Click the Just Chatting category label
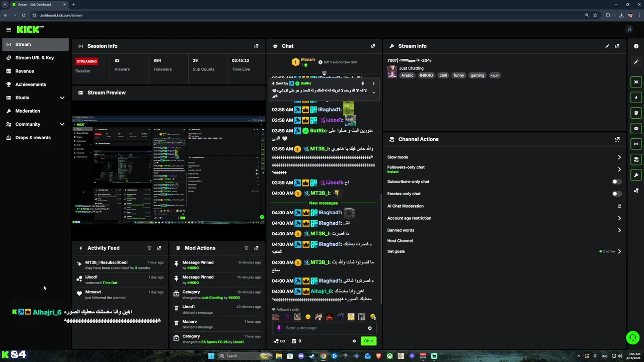The width and height of the screenshot is (644, 362). (x=411, y=68)
